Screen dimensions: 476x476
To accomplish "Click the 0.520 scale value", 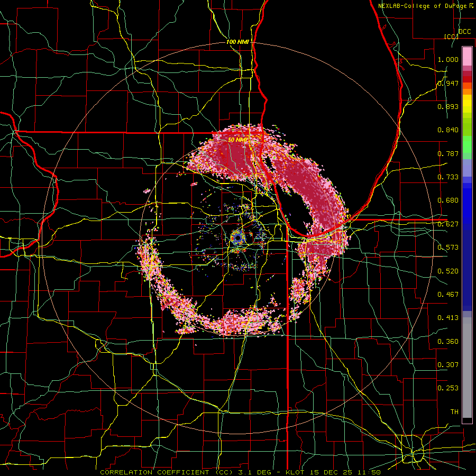I will click(448, 271).
